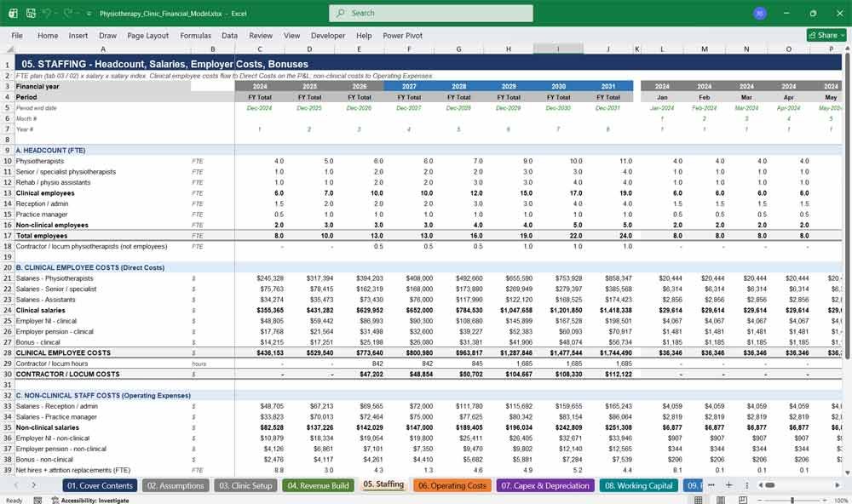This screenshot has height=504, width=852.
Task: Open the Review ribbon tab
Action: click(261, 35)
